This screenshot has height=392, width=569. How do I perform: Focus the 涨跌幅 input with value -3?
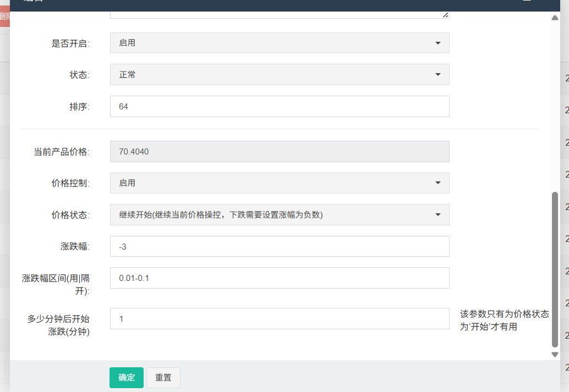(x=280, y=247)
